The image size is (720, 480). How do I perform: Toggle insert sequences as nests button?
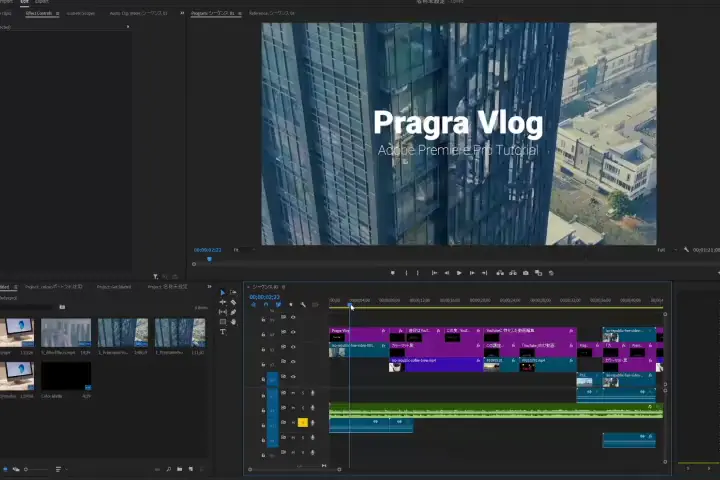253,305
